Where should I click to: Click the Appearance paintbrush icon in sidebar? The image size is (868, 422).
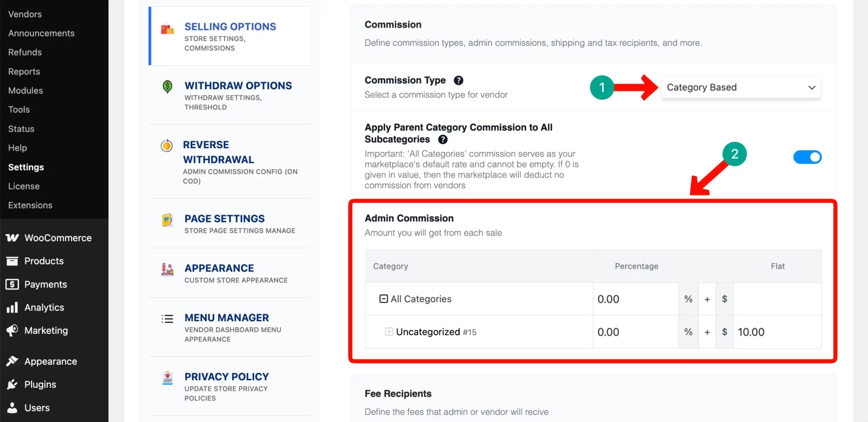[x=12, y=361]
